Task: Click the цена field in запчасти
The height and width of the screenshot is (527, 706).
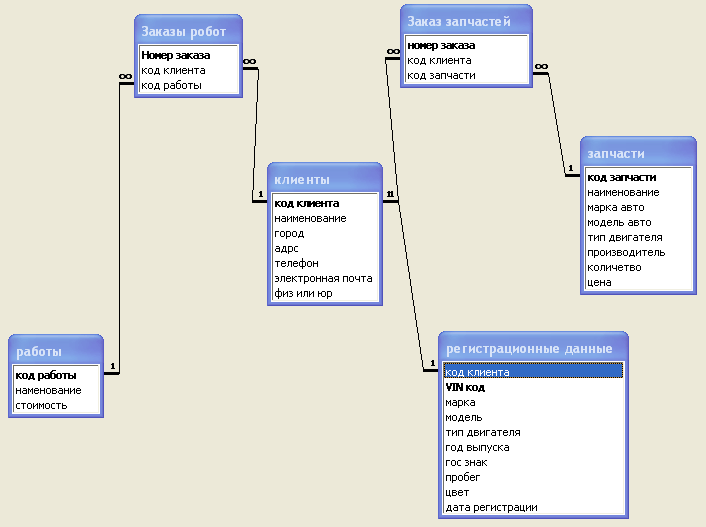Action: pos(638,282)
